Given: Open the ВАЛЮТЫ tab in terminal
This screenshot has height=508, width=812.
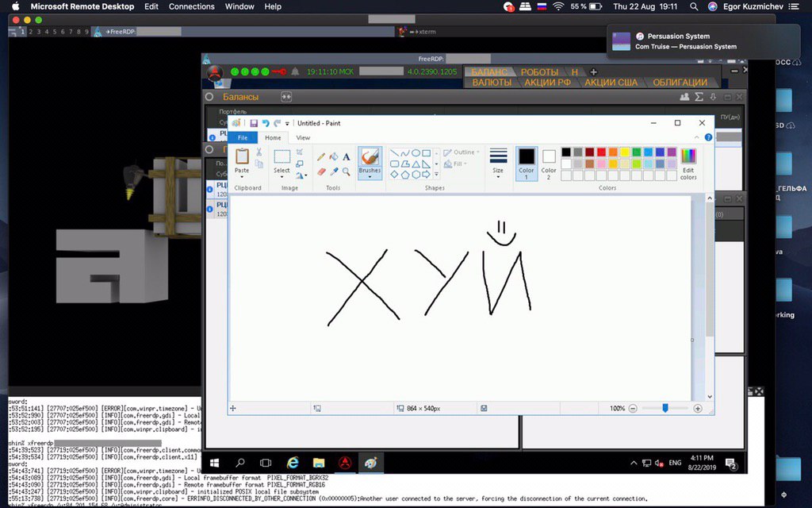Looking at the screenshot, I should click(492, 83).
